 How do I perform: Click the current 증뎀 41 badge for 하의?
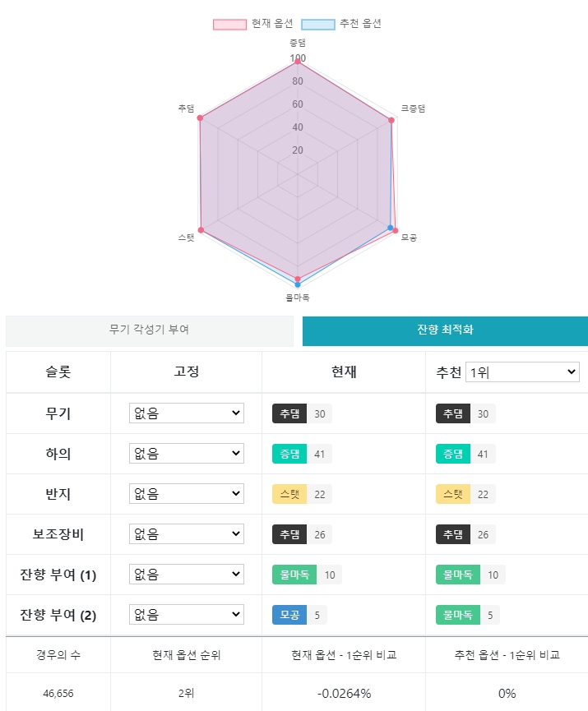[302, 454]
